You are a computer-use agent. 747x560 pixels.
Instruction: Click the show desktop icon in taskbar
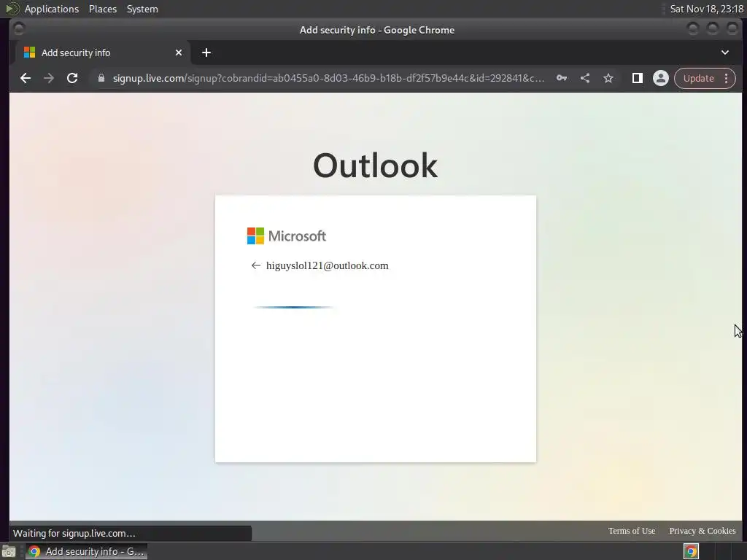pyautogui.click(x=9, y=552)
